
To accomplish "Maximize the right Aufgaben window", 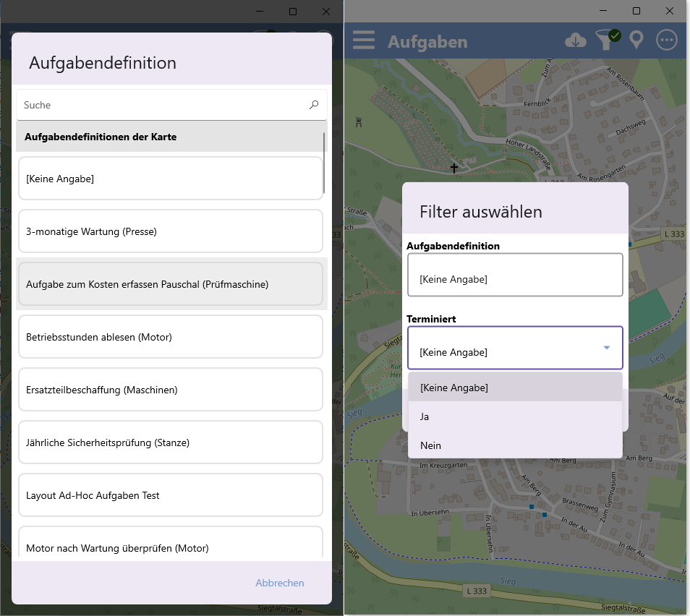I will 636,11.
